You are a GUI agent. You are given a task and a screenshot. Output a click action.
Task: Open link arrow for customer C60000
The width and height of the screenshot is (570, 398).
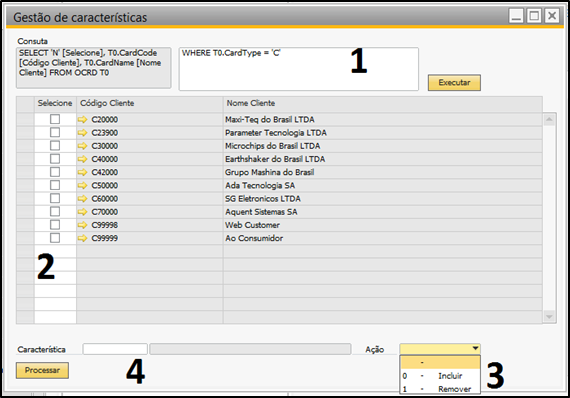pos(83,198)
